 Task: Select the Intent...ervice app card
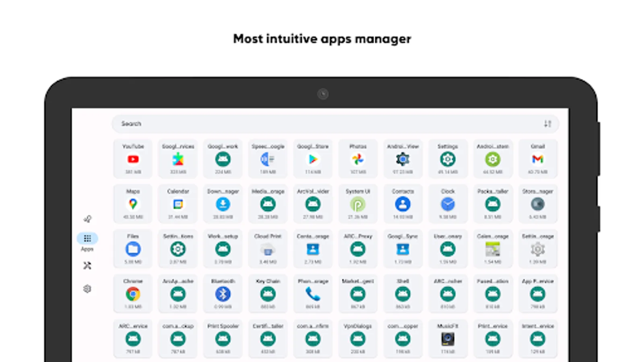538,339
